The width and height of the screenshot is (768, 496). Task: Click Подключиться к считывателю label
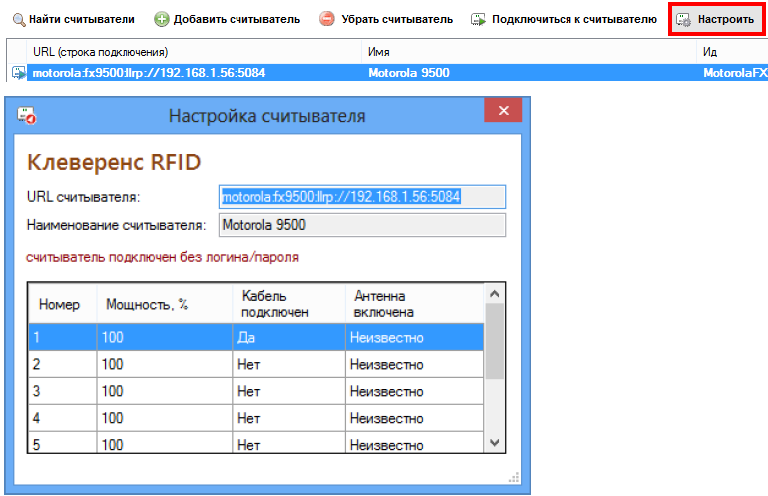(x=575, y=20)
